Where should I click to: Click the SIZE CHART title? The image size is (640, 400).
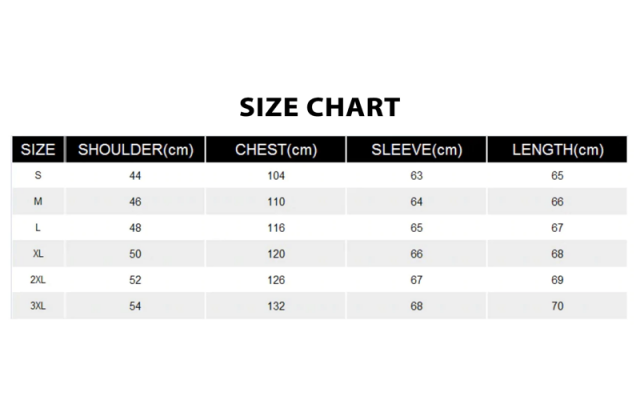coord(320,107)
